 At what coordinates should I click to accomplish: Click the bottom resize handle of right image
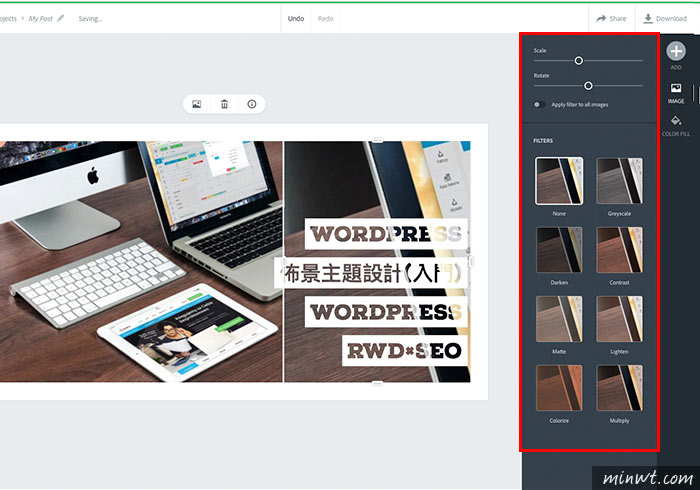(x=378, y=382)
